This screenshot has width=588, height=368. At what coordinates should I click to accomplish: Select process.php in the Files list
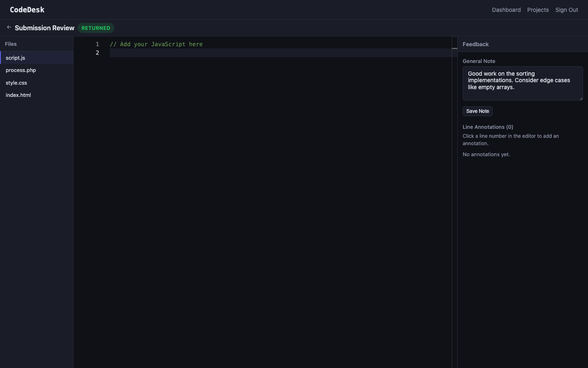coord(21,70)
